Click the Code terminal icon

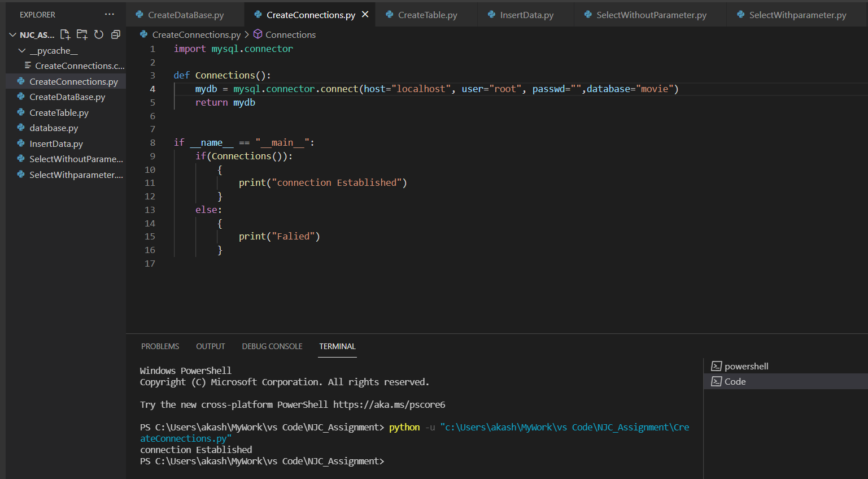click(x=716, y=381)
